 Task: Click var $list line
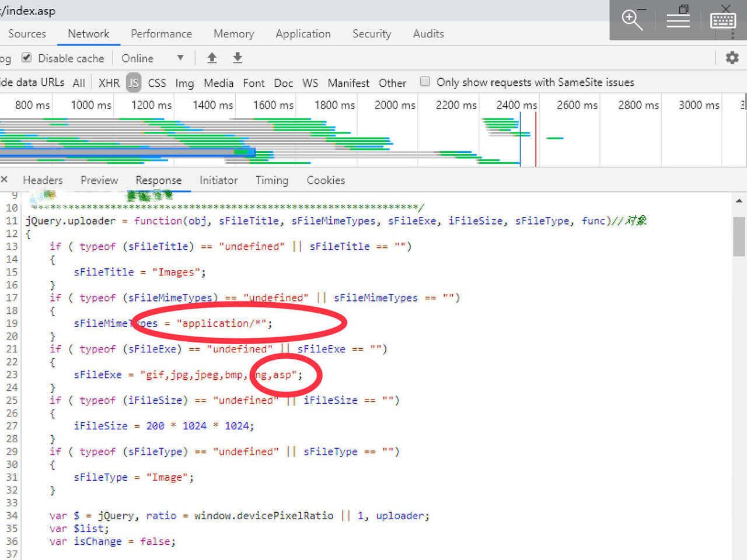click(79, 528)
